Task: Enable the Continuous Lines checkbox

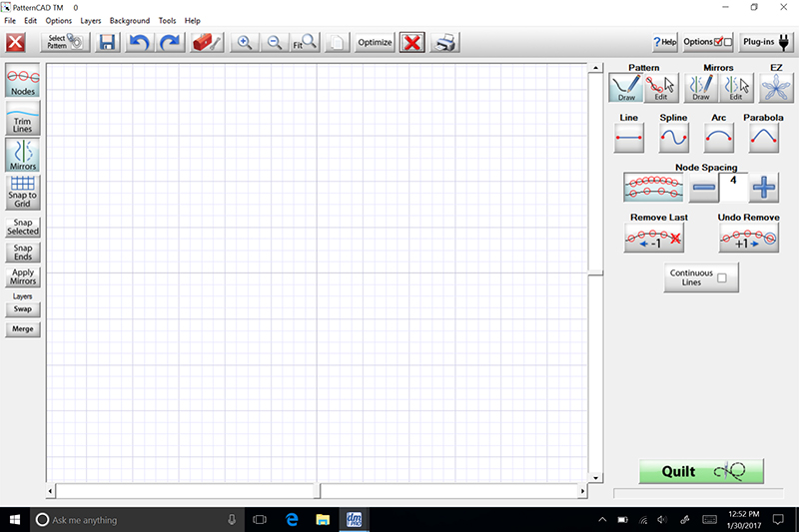Action: pos(720,278)
